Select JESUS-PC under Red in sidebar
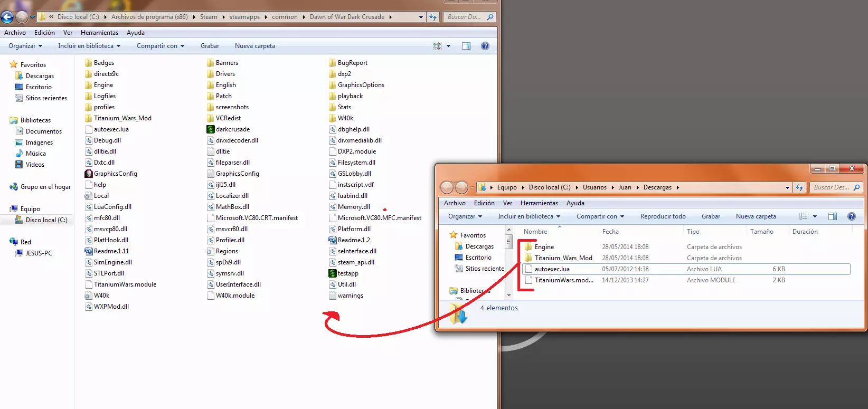The height and width of the screenshot is (409, 868). [x=34, y=253]
